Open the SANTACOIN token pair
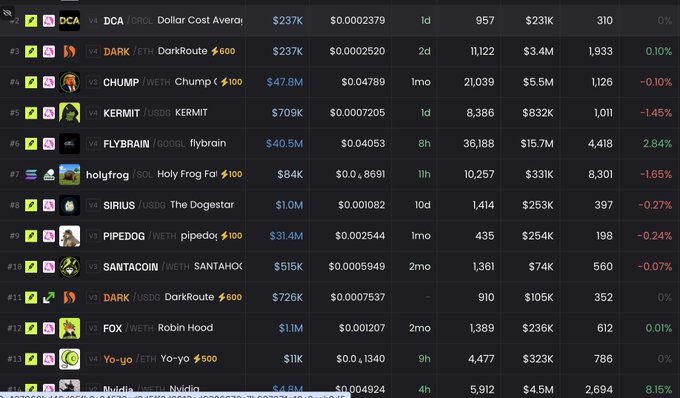This screenshot has height=398, width=680. coord(146,267)
